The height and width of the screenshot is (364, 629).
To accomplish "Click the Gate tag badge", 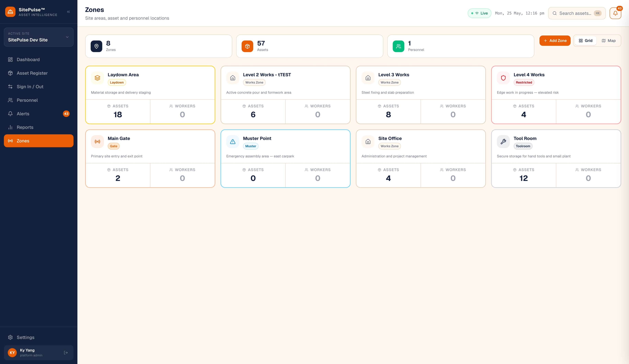I will tap(114, 146).
